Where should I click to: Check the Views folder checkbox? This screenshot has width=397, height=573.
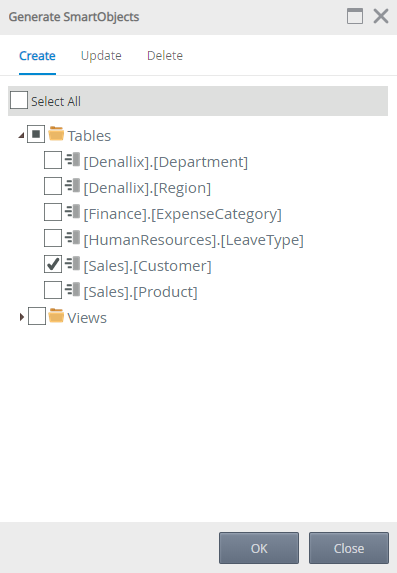37,316
